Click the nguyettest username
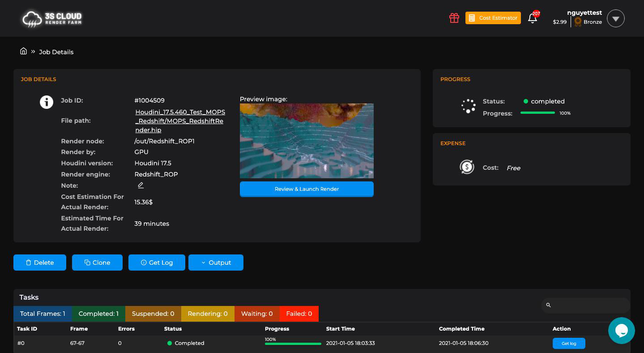 [584, 13]
